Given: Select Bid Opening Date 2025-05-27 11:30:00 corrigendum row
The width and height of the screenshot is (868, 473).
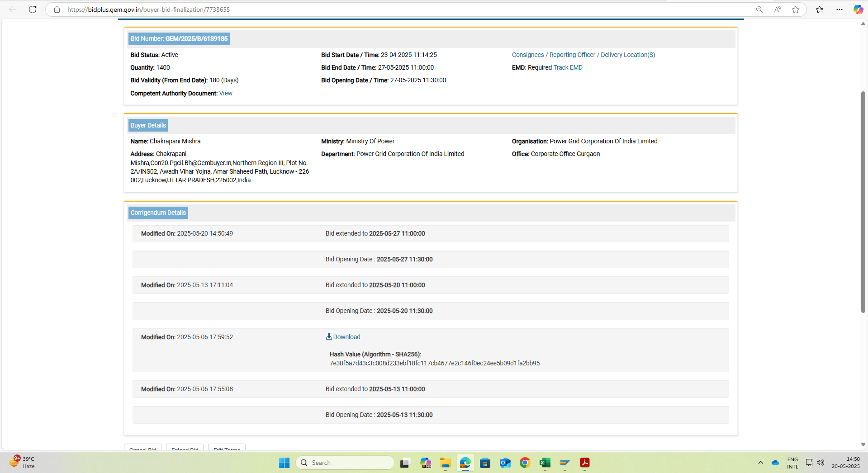Looking at the screenshot, I should click(431, 260).
